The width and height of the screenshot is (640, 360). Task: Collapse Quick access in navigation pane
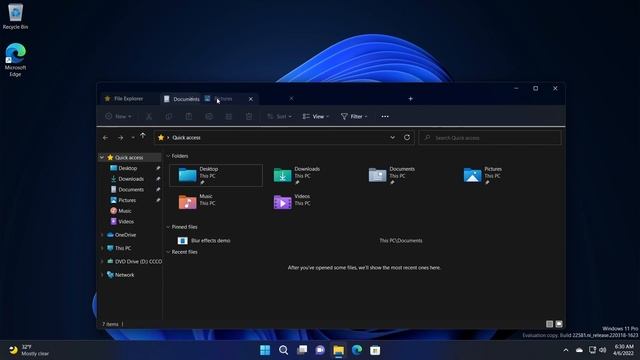pyautogui.click(x=102, y=158)
